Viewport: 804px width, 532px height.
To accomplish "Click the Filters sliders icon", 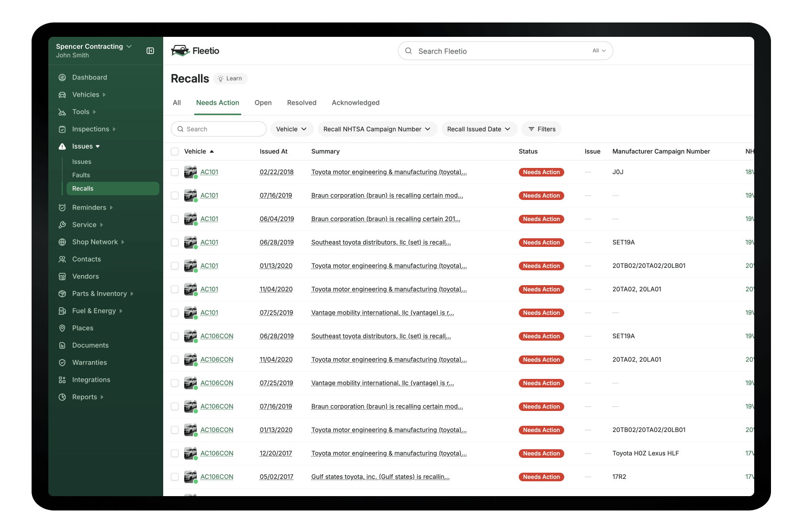I will 531,129.
